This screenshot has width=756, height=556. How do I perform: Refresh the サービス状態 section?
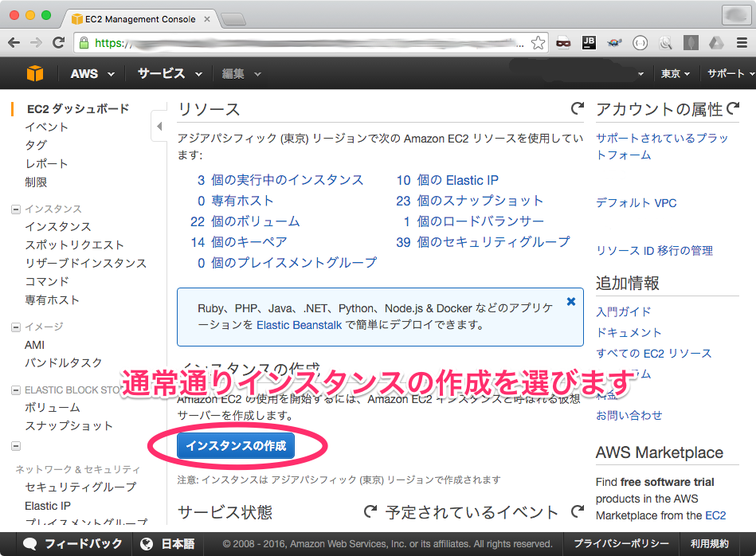point(370,511)
